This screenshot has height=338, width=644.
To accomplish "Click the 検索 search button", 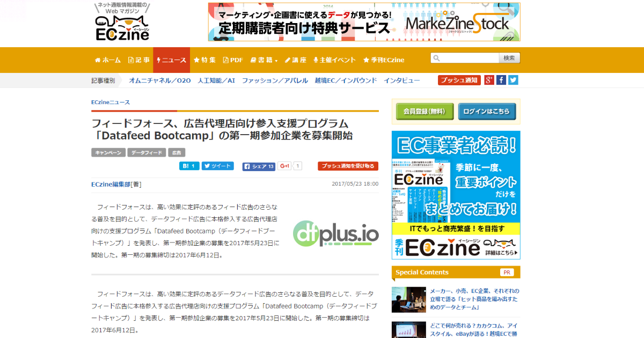I will tap(509, 58).
